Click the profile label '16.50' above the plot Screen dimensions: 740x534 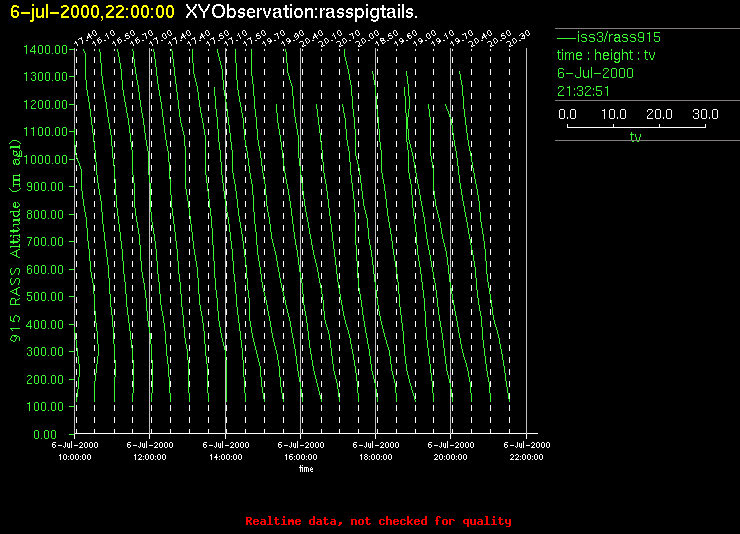[x=124, y=38]
